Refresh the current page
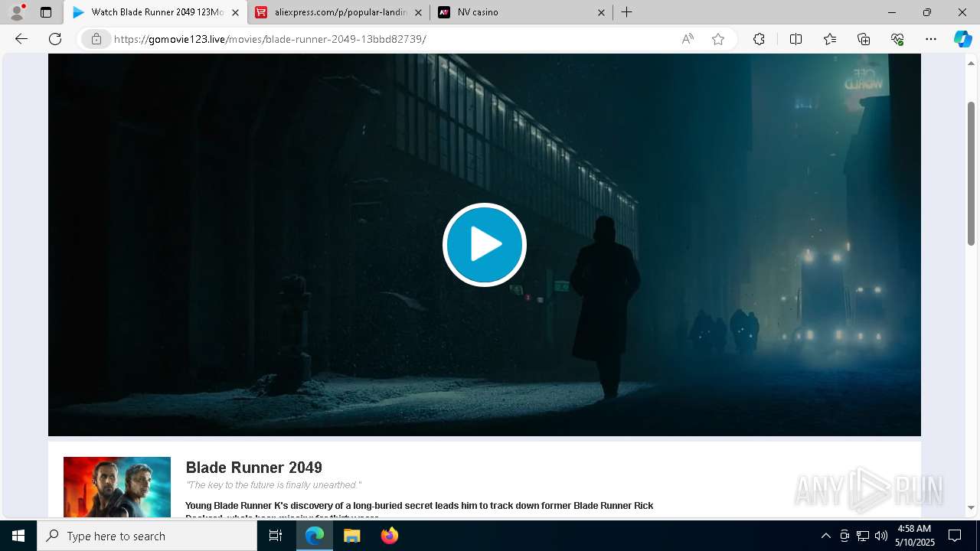The height and width of the screenshot is (551, 980). [55, 39]
